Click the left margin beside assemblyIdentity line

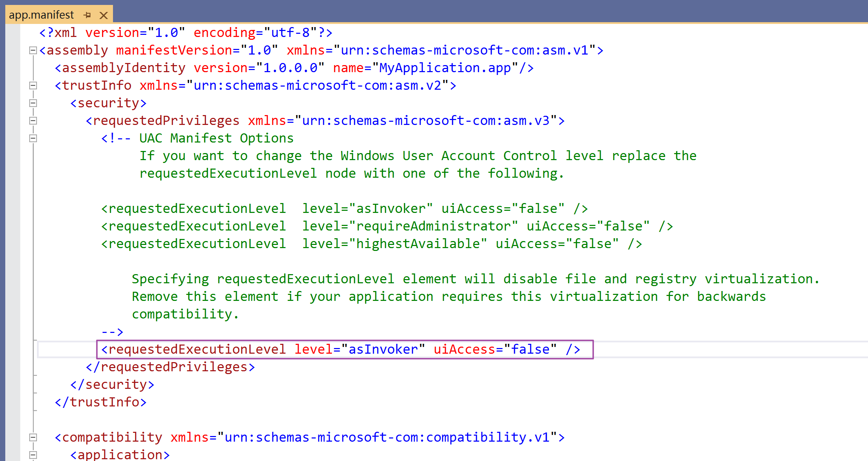click(13, 68)
